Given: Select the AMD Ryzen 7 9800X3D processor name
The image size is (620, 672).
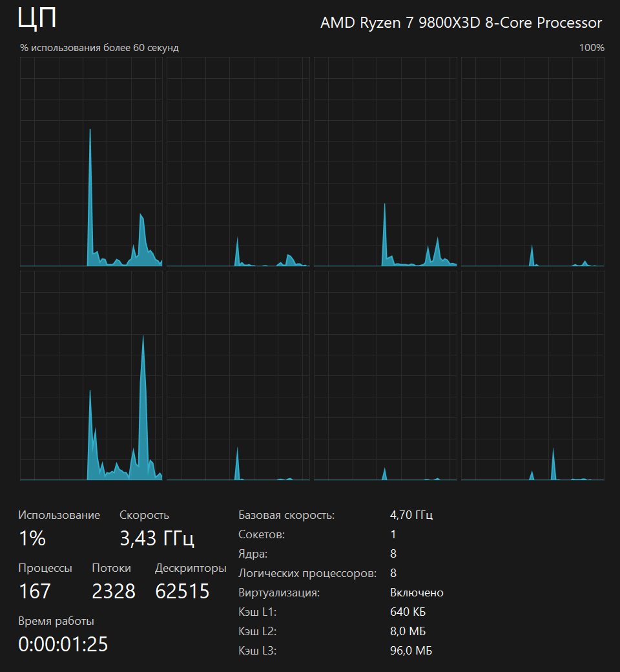Looking at the screenshot, I should tap(461, 23).
